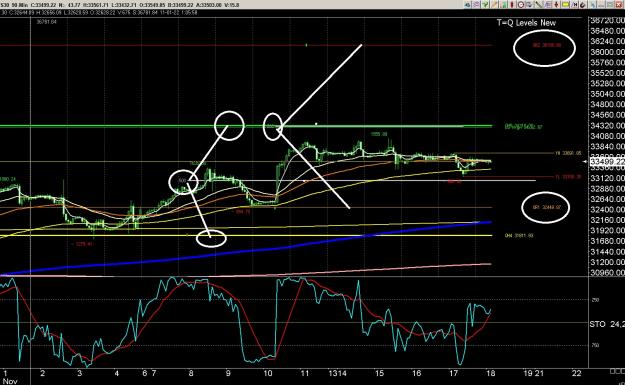Click the '1 Nov' date axis label
Screen dimensions: 625x385
(x=10, y=377)
